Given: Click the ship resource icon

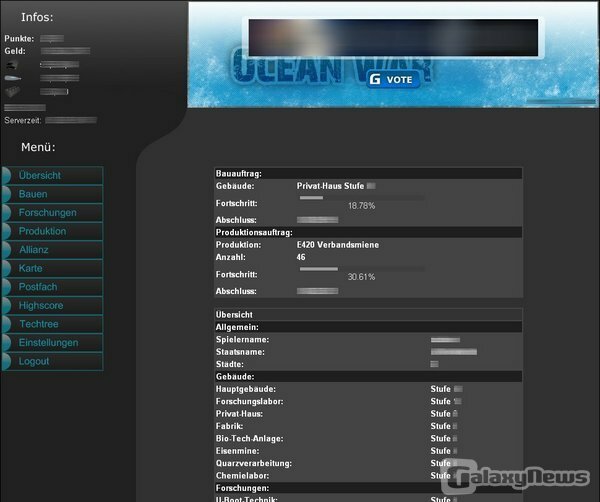Looking at the screenshot, I should (11, 65).
